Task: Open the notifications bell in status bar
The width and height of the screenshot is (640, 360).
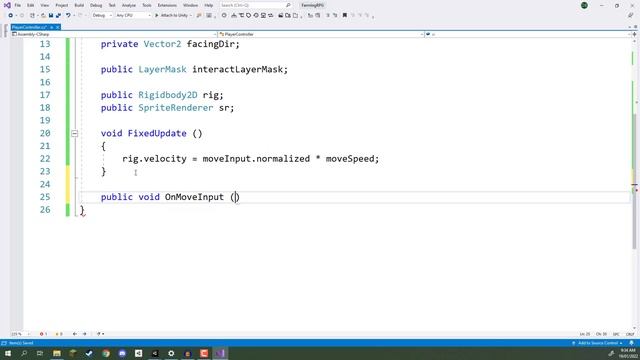Action: pyautogui.click(x=632, y=343)
